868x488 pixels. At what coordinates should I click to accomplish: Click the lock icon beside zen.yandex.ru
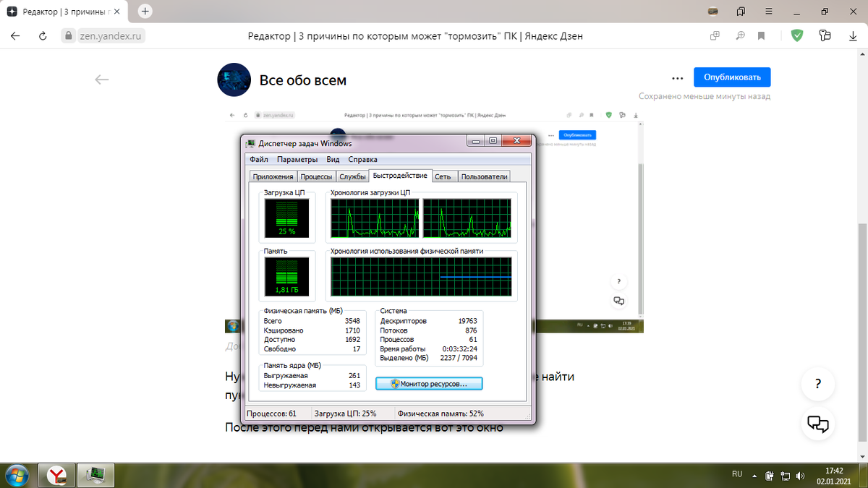pyautogui.click(x=68, y=35)
